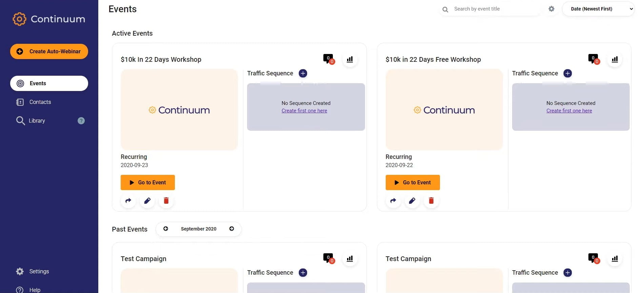Image resolution: width=644 pixels, height=293 pixels.
Task: Open search settings gear icon
Action: 551,9
